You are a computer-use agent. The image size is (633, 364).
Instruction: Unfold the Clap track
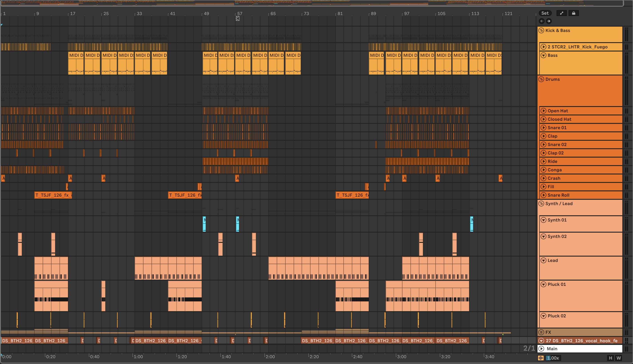tap(543, 136)
